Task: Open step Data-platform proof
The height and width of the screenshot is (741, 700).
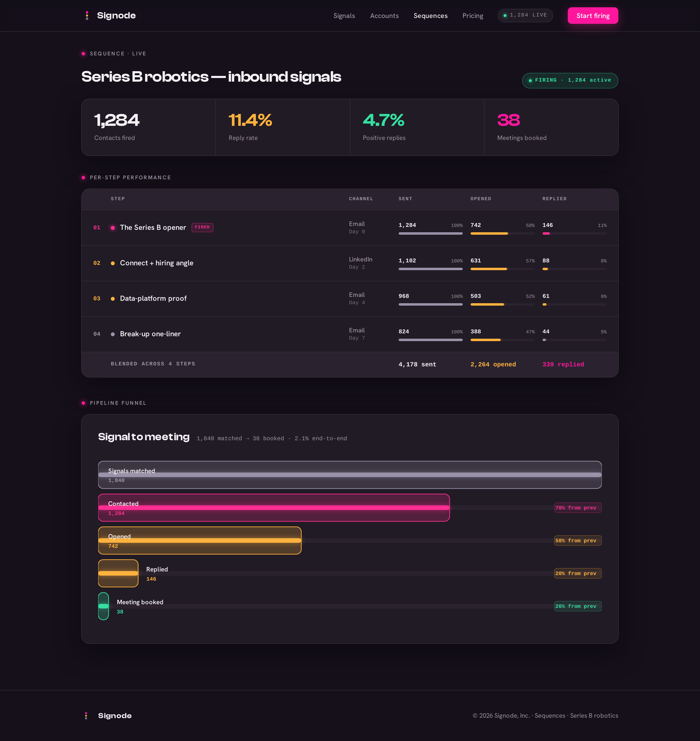Action: 153,298
